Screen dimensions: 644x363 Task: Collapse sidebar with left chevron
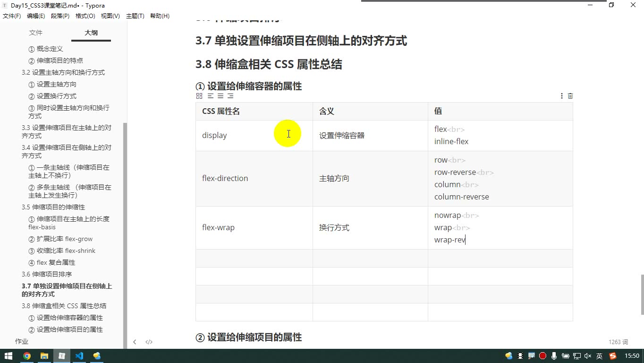(135, 342)
